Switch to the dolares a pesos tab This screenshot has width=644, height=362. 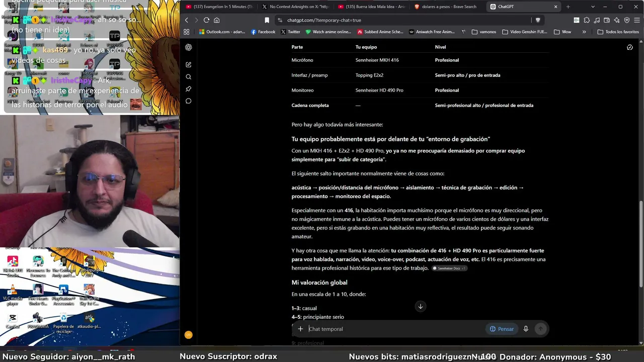coord(448,7)
